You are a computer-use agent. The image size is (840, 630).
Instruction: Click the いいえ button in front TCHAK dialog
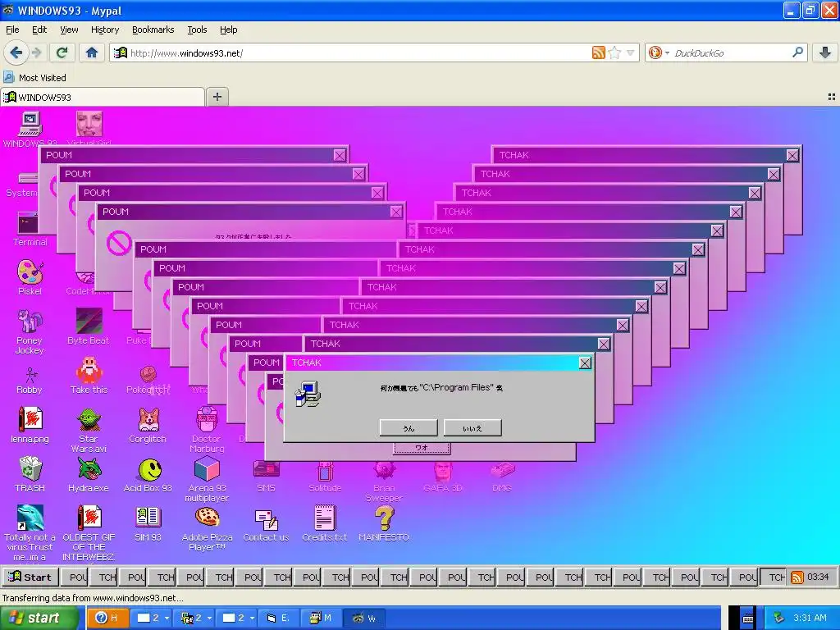(x=472, y=427)
